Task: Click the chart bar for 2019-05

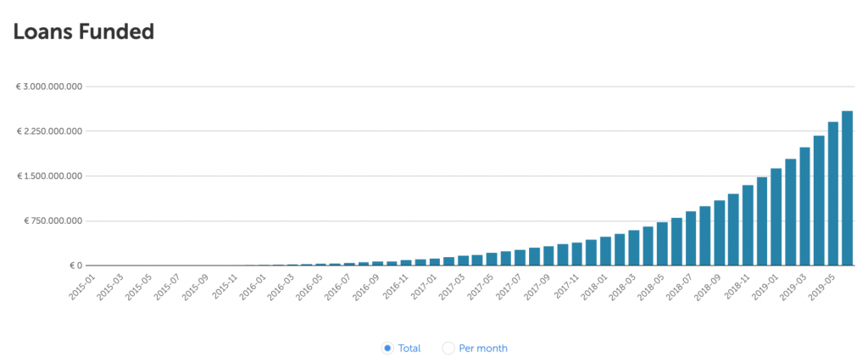Action: [x=832, y=193]
